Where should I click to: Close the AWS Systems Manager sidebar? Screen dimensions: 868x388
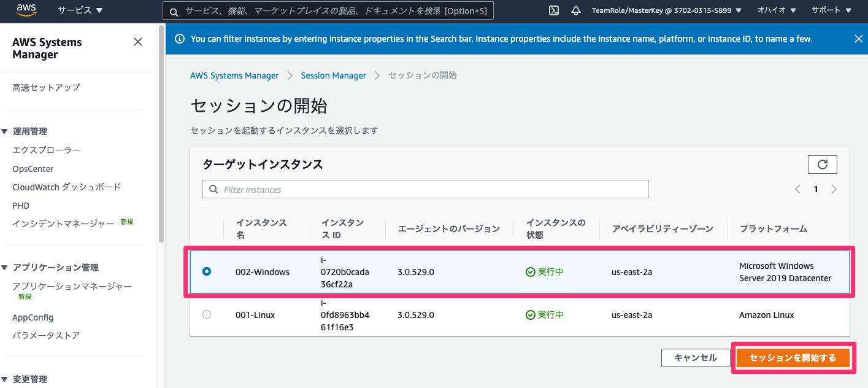(138, 42)
